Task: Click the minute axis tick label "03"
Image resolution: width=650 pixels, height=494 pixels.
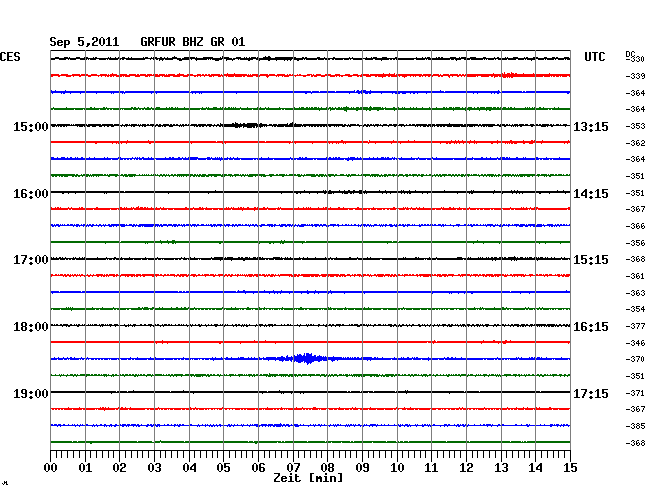Action: [x=154, y=467]
